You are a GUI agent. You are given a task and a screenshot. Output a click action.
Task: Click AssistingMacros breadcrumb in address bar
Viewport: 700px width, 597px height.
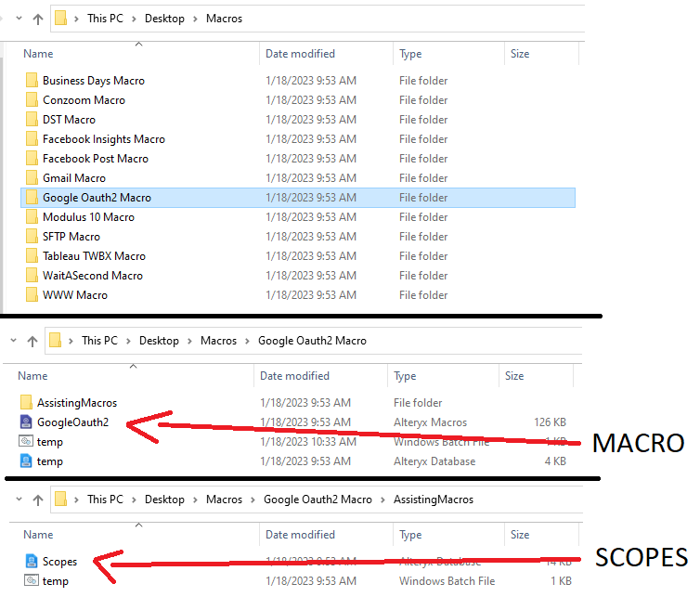click(433, 499)
